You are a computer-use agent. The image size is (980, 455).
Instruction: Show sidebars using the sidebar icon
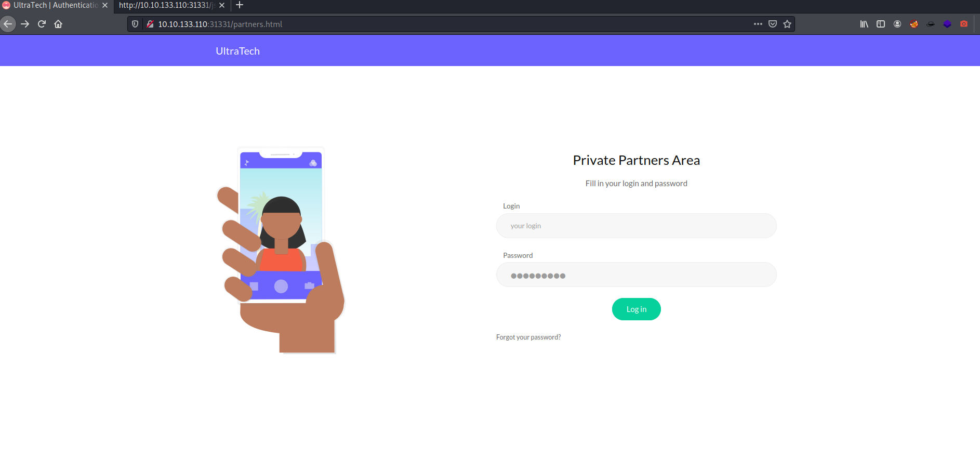click(881, 24)
